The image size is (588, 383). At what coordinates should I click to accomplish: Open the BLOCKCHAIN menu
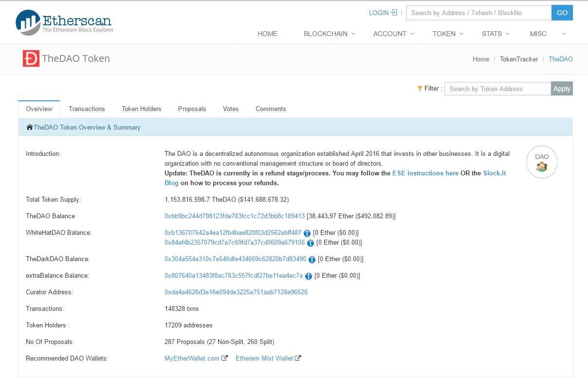pos(326,34)
